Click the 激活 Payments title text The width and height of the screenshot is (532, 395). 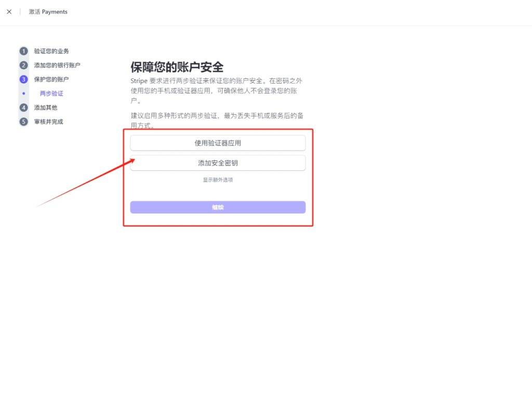pyautogui.click(x=48, y=11)
